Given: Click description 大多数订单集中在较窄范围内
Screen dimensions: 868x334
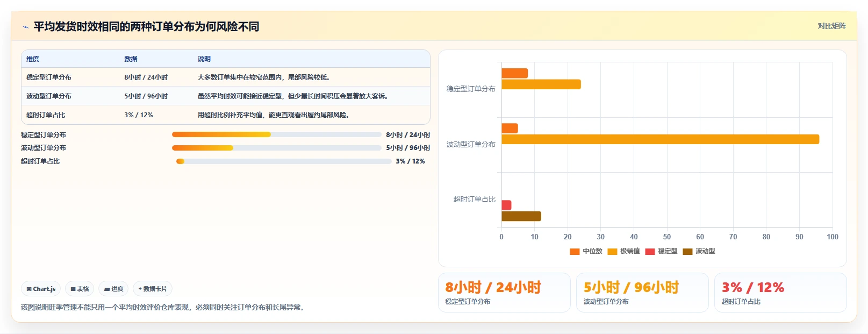Looking at the screenshot, I should click(264, 77).
